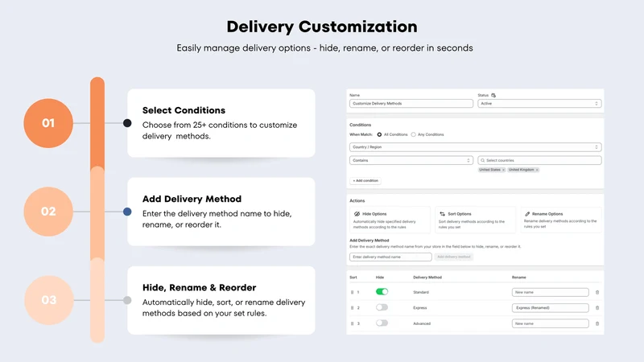
Task: Click the icon next to the Status label
Action: 493,95
